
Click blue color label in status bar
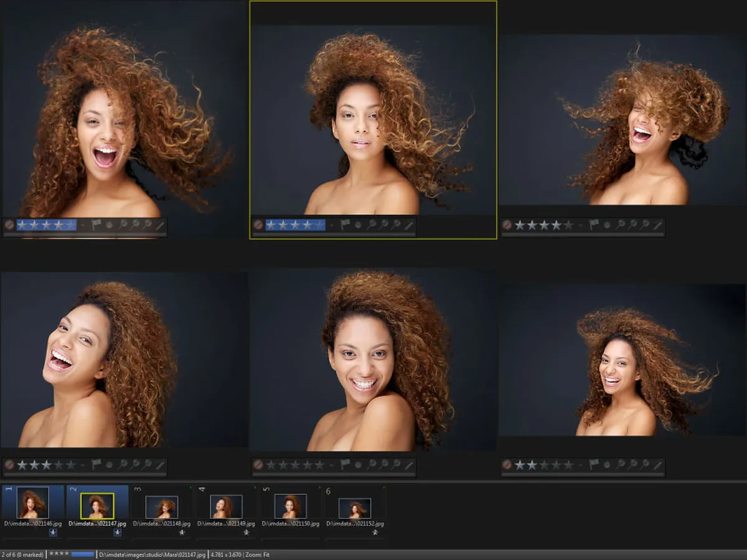pyautogui.click(x=83, y=554)
